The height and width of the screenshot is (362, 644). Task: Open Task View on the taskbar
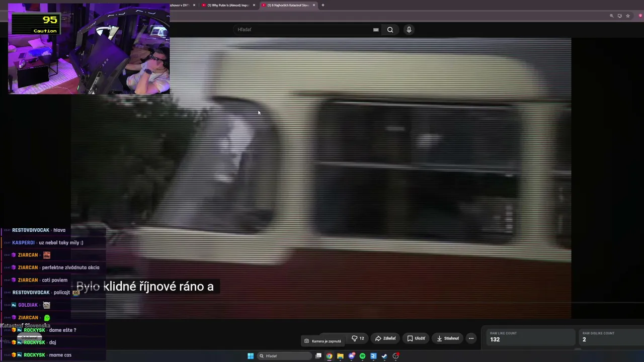pos(318,356)
